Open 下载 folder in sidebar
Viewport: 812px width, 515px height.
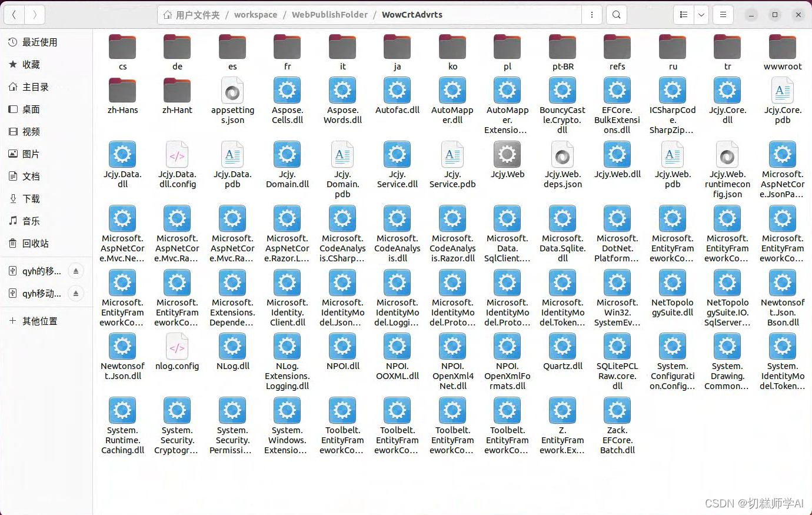(x=46, y=199)
